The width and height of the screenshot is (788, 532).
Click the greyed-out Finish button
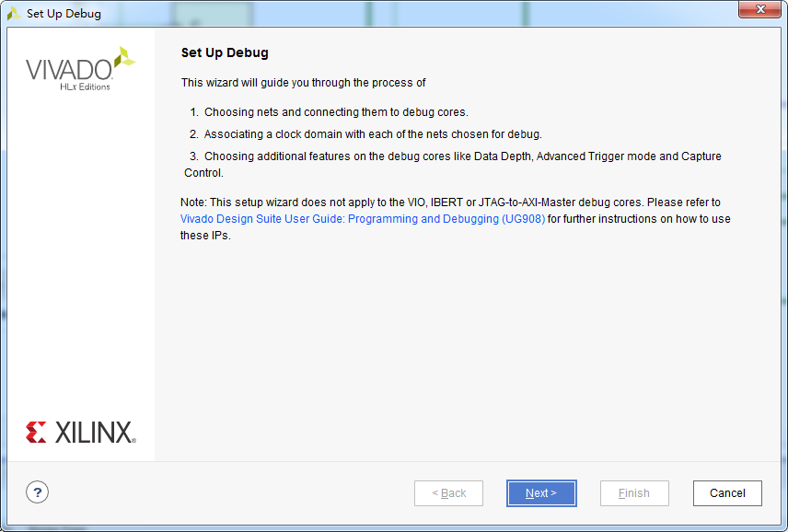(x=634, y=492)
